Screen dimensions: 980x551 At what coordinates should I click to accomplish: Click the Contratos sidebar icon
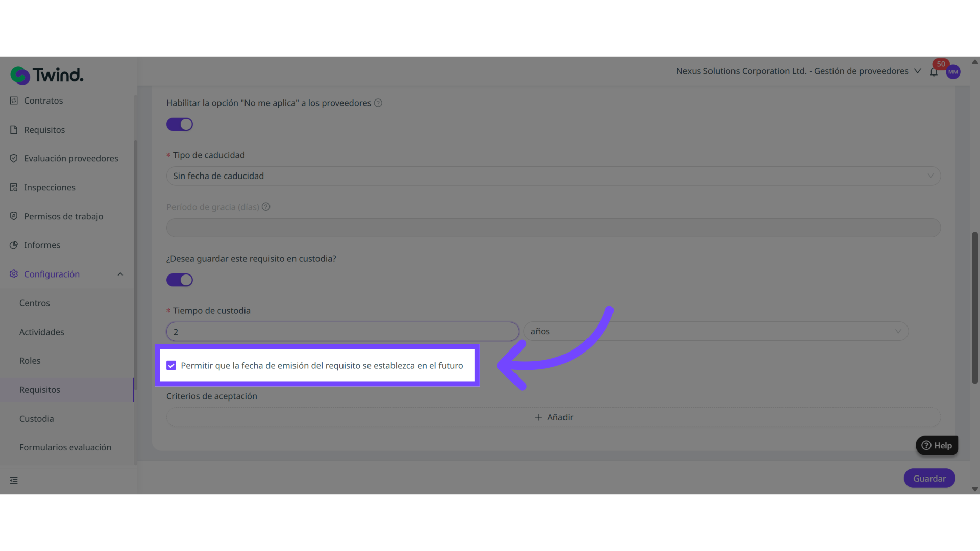pyautogui.click(x=14, y=101)
